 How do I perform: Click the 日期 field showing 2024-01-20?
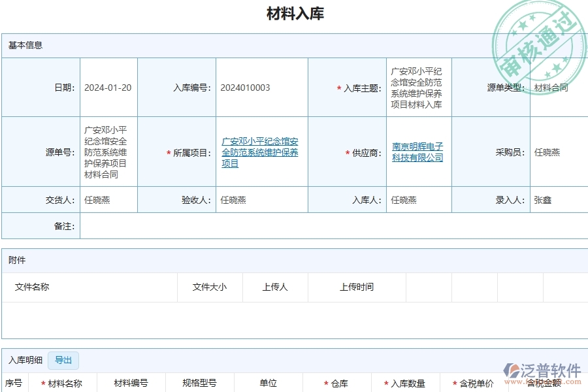pyautogui.click(x=109, y=87)
